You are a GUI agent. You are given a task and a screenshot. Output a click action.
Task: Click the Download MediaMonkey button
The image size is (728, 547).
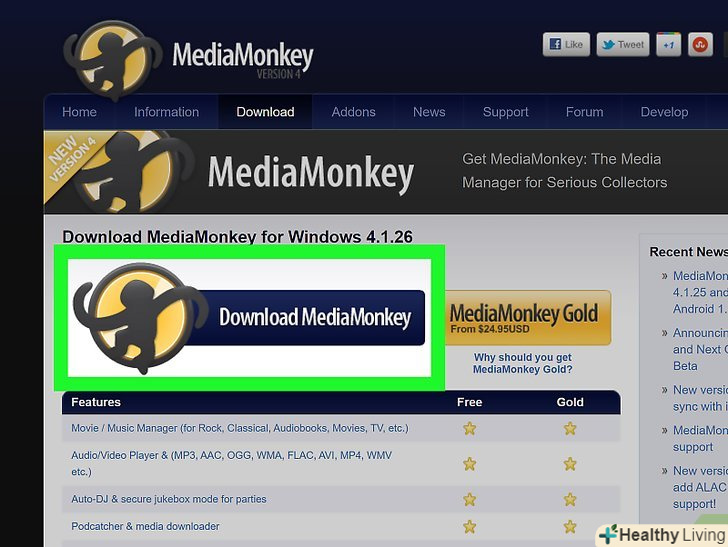[249, 318]
